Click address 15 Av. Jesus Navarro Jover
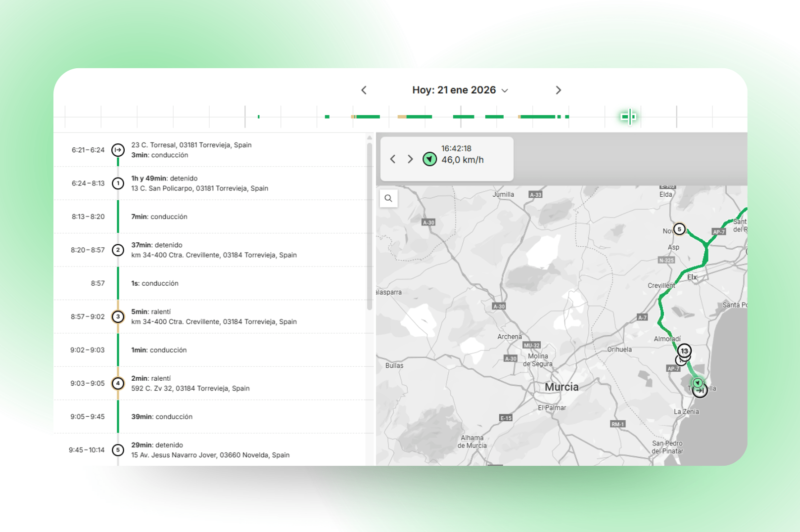 point(210,455)
